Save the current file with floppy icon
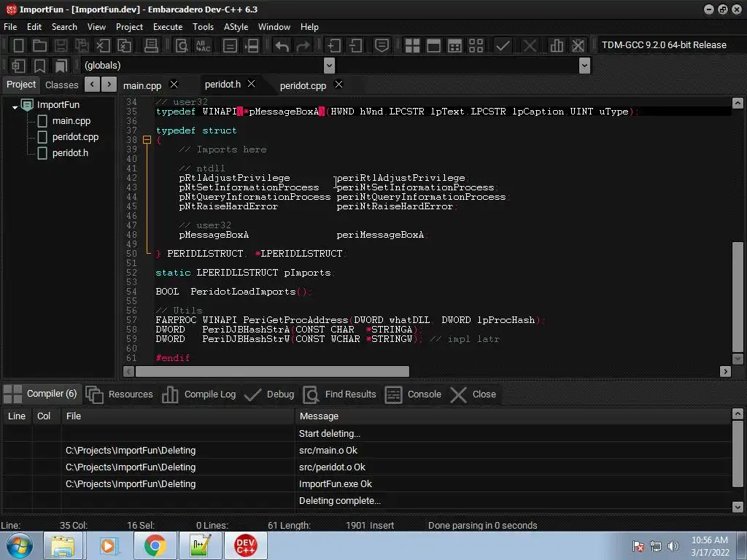 (61, 46)
